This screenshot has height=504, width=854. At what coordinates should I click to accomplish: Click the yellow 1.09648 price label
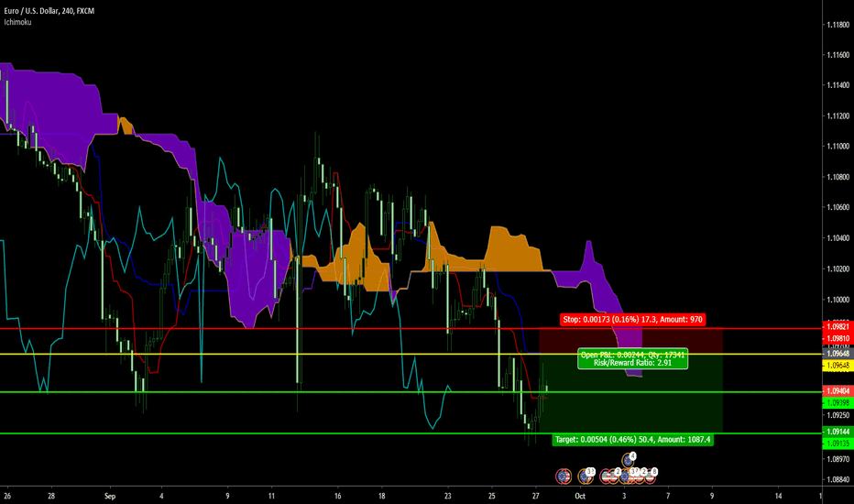coord(838,366)
